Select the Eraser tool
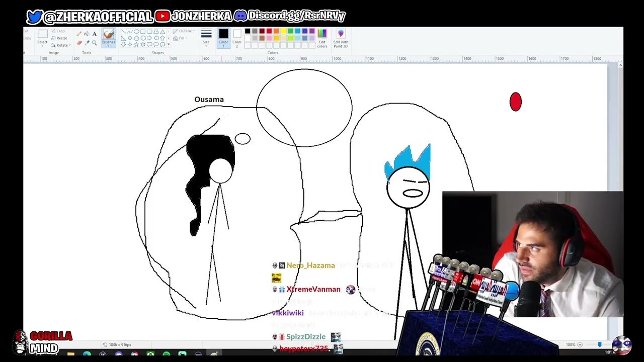Image resolution: width=644 pixels, height=362 pixels. point(79,43)
